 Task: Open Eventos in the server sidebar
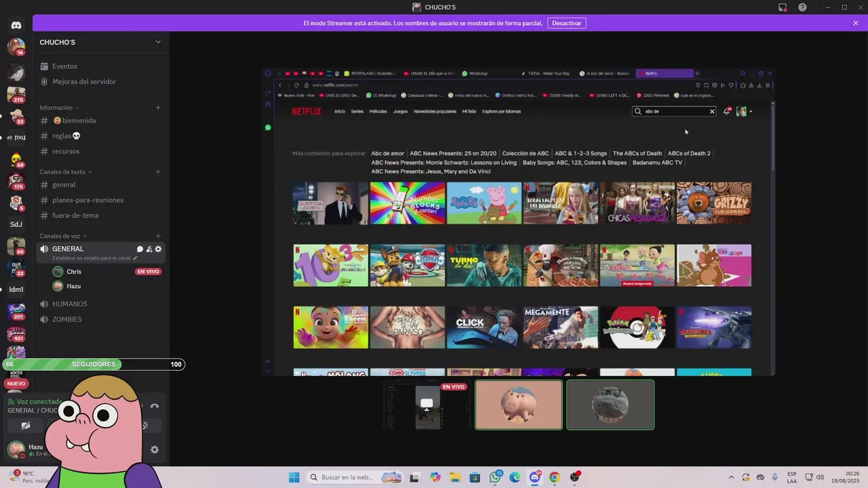click(102, 66)
